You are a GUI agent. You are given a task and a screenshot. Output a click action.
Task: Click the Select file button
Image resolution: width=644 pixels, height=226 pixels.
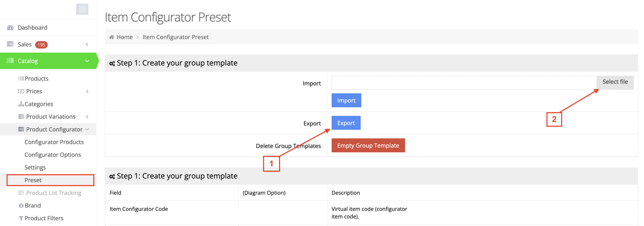(x=615, y=82)
